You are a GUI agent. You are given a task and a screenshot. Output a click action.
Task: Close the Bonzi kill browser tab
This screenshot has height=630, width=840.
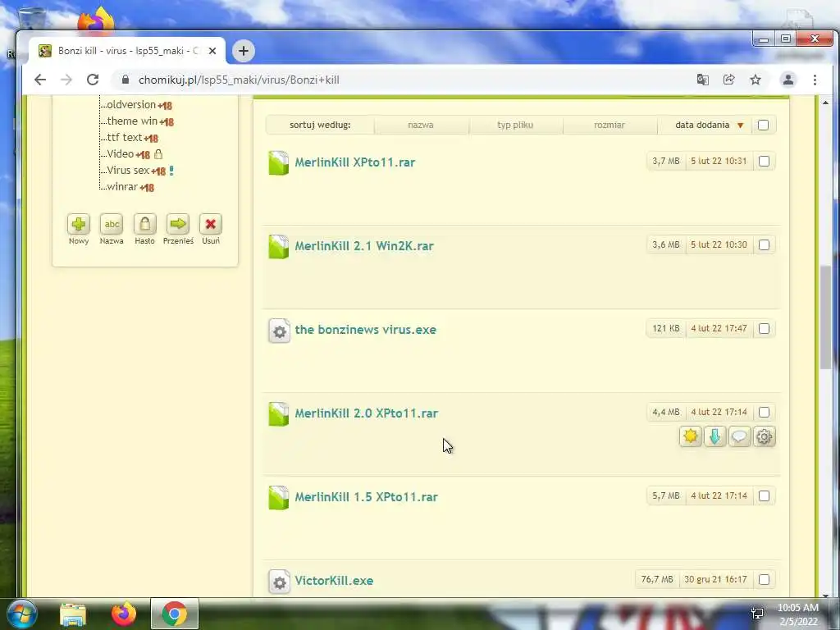coord(212,51)
